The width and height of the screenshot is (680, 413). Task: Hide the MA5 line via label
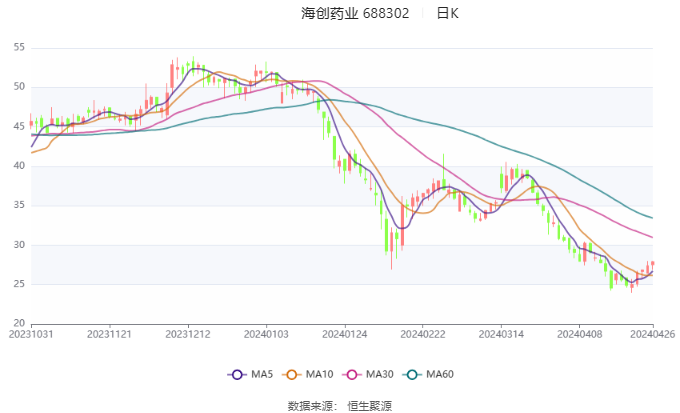262,374
